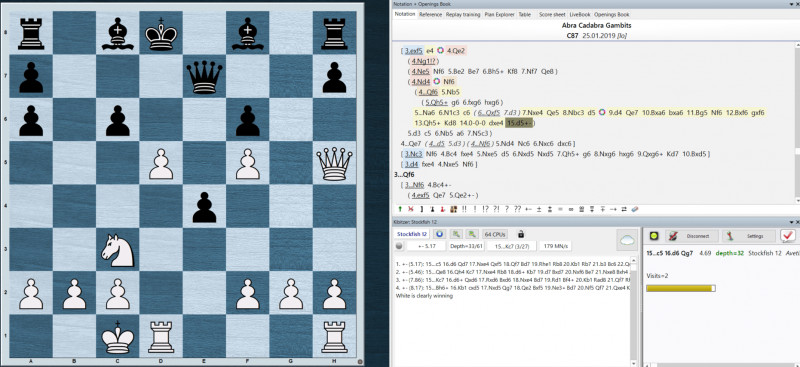800x367 pixels.
Task: Click the black pawn on e4
Action: click(x=204, y=207)
